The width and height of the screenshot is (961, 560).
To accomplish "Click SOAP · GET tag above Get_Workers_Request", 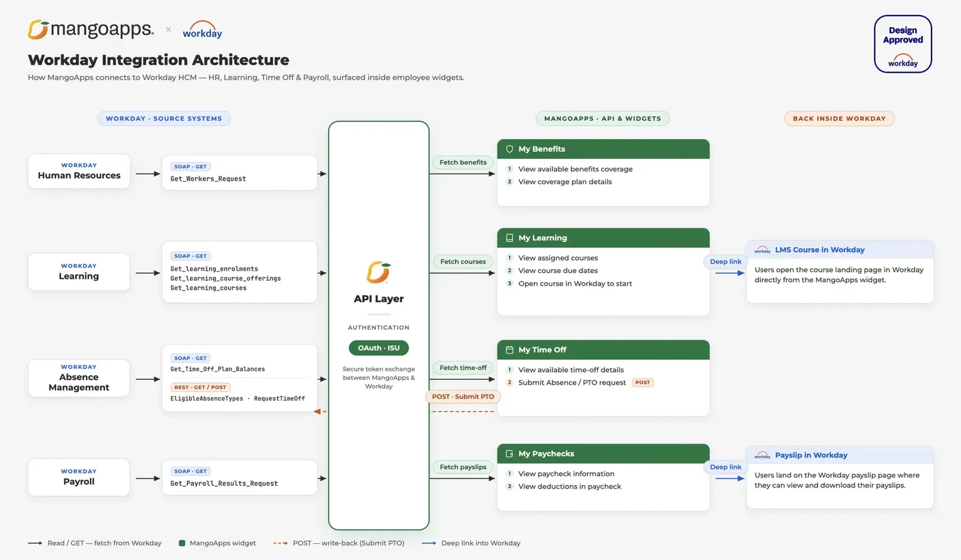I will (x=190, y=166).
